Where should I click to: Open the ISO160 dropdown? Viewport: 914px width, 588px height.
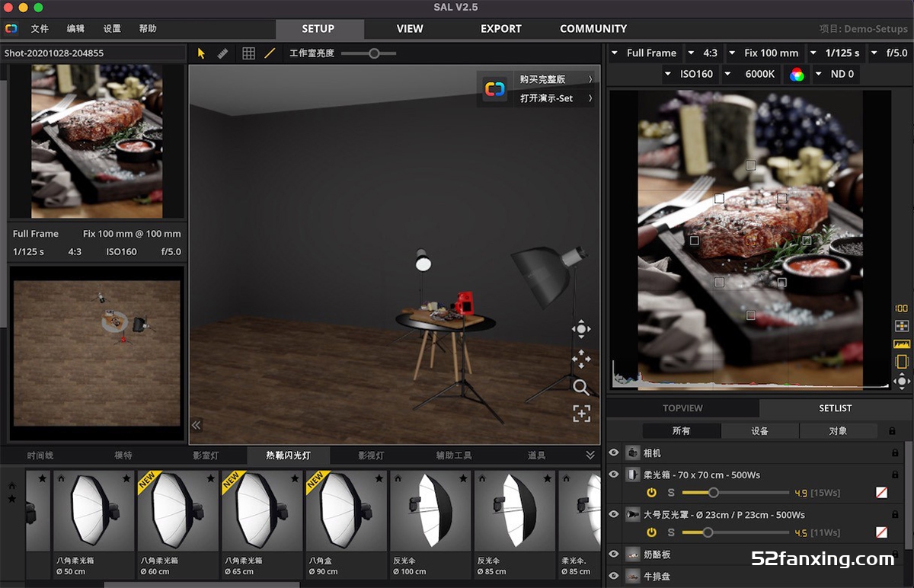coord(689,74)
